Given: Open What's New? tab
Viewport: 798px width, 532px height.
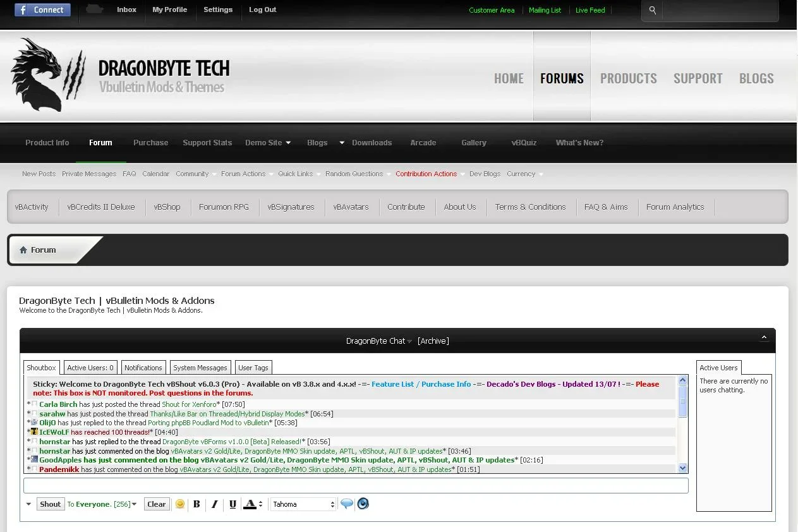Looking at the screenshot, I should [579, 143].
